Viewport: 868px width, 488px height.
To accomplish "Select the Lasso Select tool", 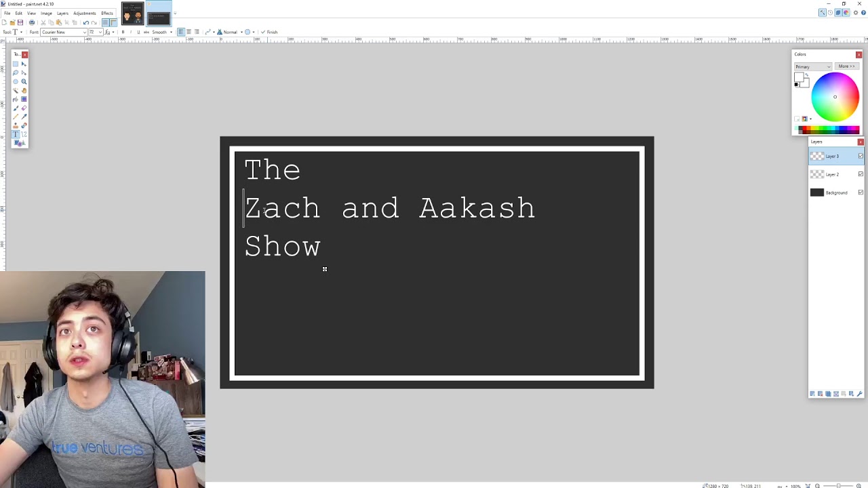I will pos(16,73).
